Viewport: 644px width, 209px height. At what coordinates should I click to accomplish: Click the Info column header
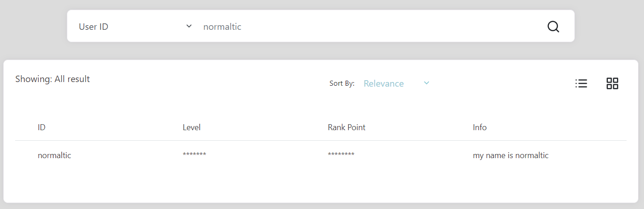point(480,127)
